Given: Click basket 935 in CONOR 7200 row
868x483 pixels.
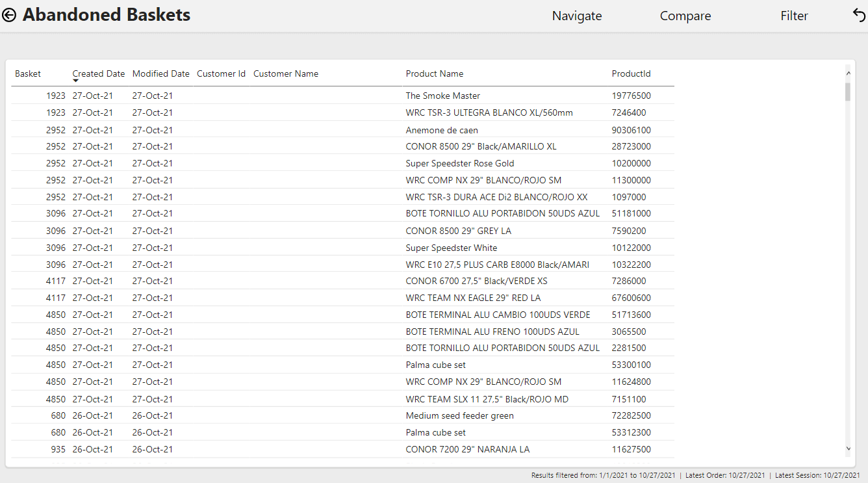Looking at the screenshot, I should tap(58, 449).
